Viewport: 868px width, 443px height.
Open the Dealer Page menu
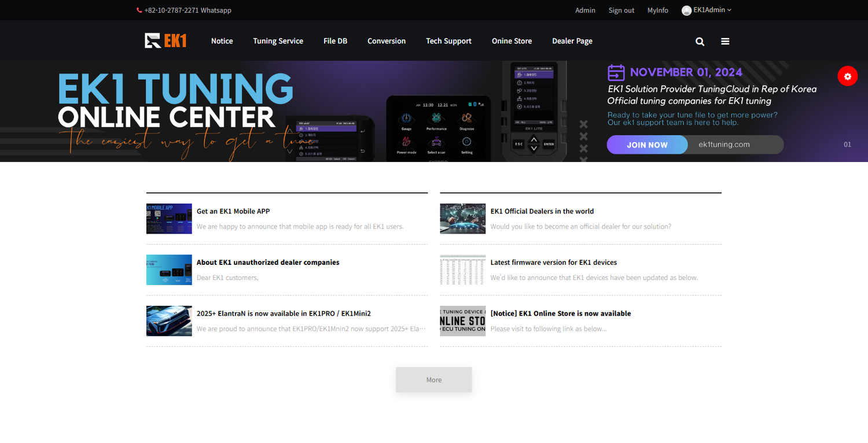[x=572, y=41]
